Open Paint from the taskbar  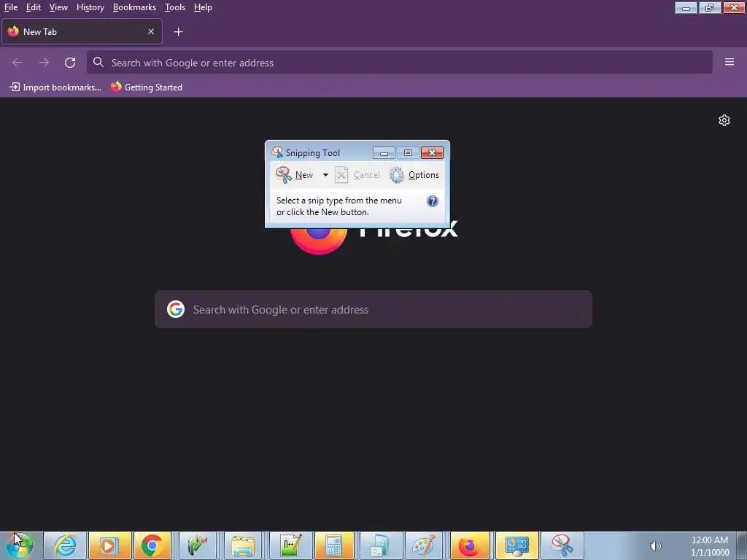tap(424, 545)
